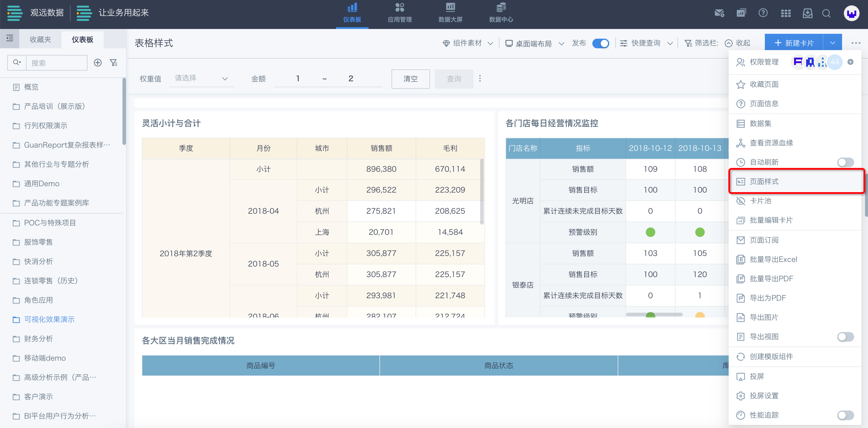
Task: Add a permission user with plus icon
Action: click(850, 62)
